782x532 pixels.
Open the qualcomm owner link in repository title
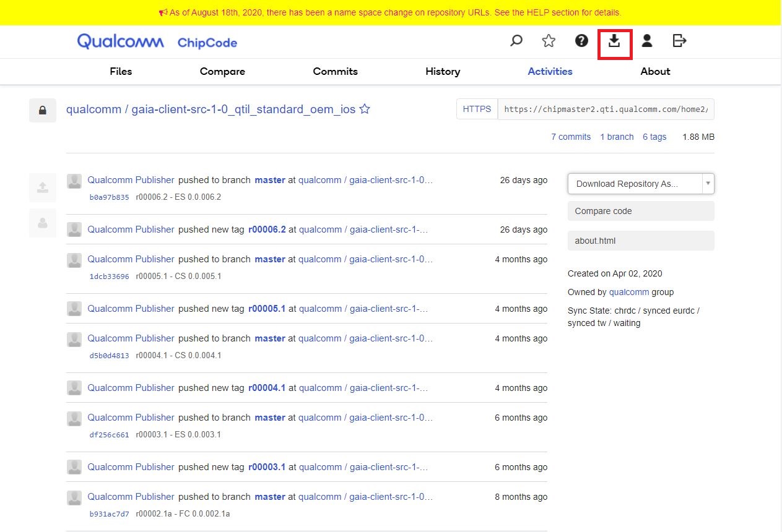tap(93, 109)
